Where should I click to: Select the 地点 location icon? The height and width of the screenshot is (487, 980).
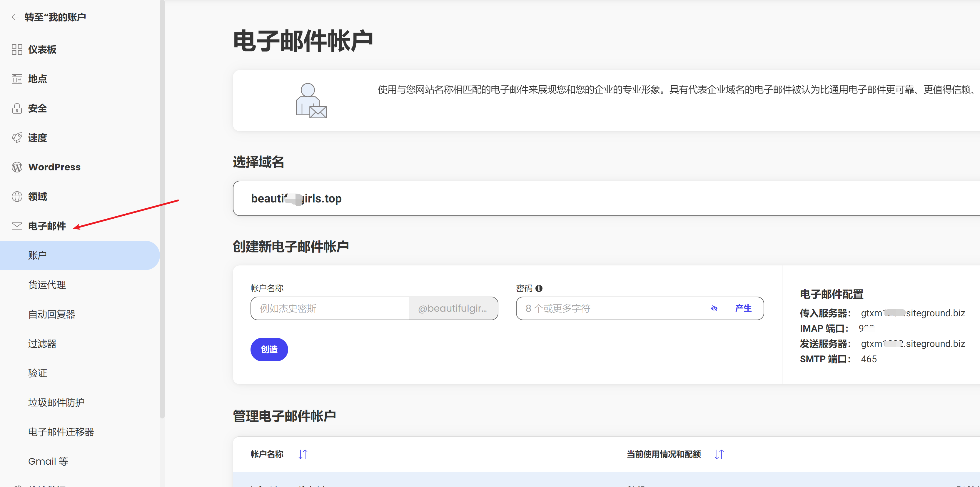click(x=17, y=79)
